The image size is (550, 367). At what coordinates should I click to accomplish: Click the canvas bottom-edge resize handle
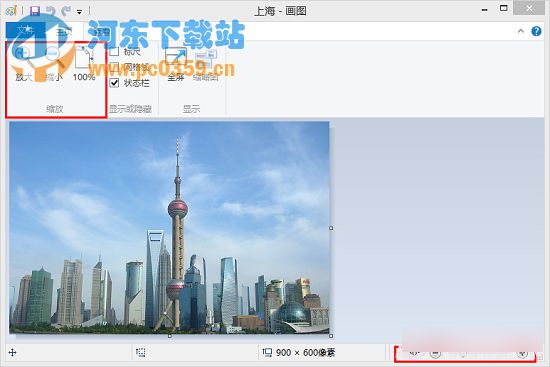[x=170, y=336]
